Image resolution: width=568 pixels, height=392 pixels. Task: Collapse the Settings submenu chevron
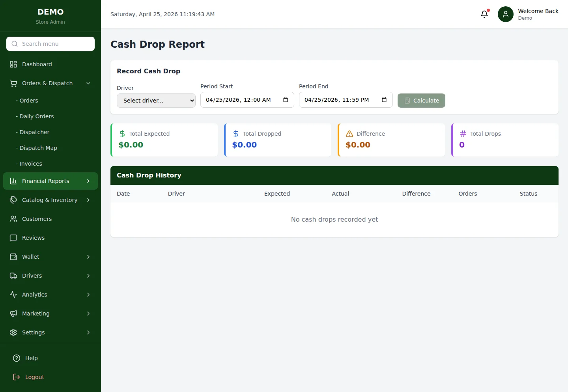tap(88, 332)
